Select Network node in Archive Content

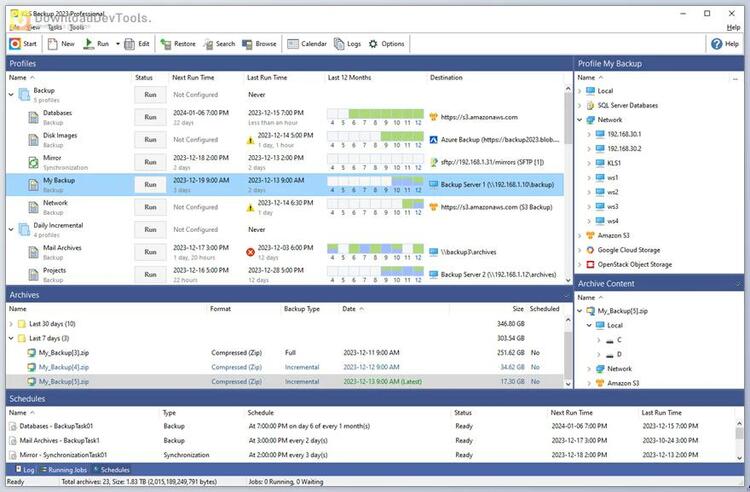coord(619,369)
